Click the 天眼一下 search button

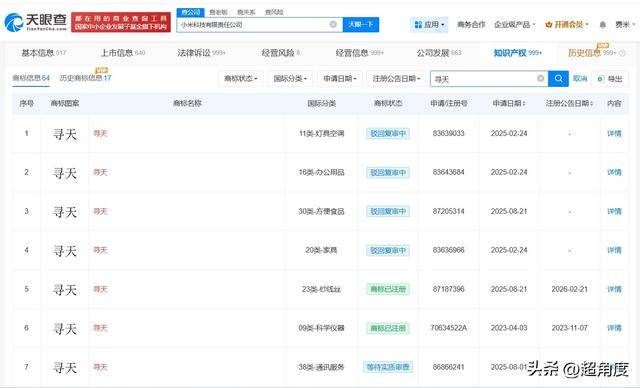click(x=361, y=24)
